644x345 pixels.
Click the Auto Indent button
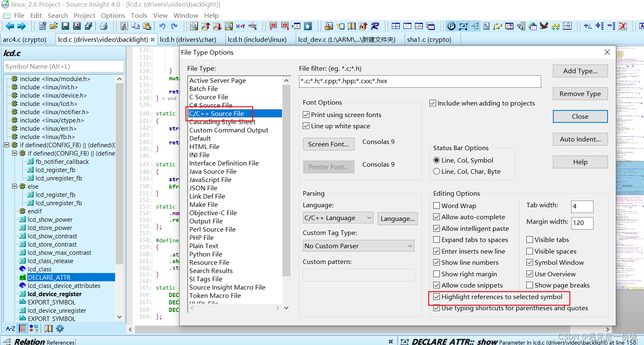580,139
